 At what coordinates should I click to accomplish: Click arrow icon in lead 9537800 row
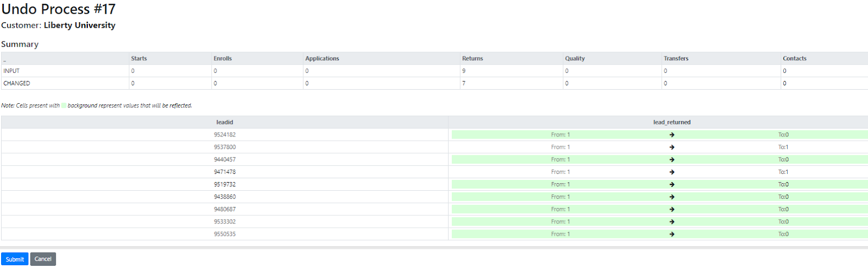672,147
